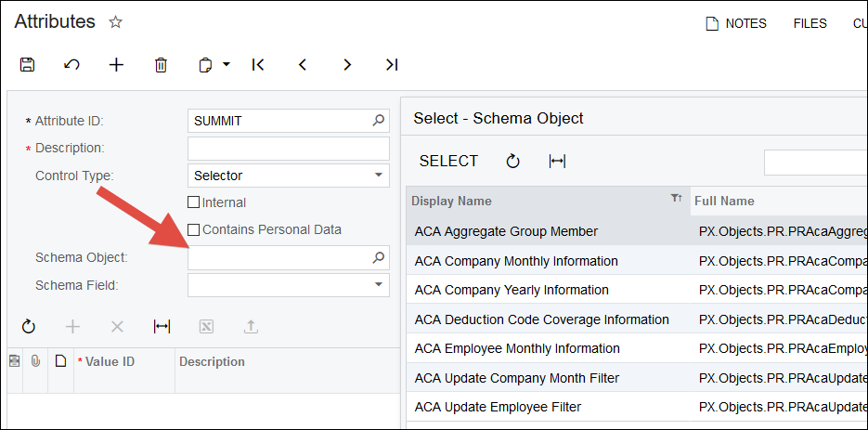This screenshot has width=868, height=430.
Task: Enable the Internal checkbox
Action: [194, 202]
